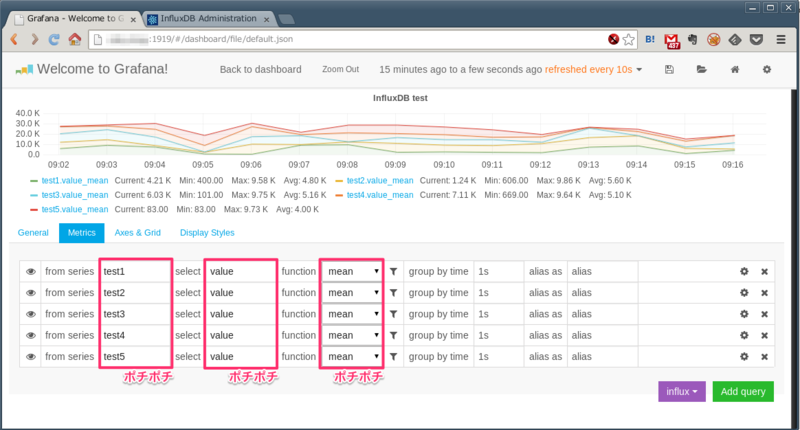The width and height of the screenshot is (800, 430).
Task: Open the Gmail checker extension icon
Action: click(672, 40)
